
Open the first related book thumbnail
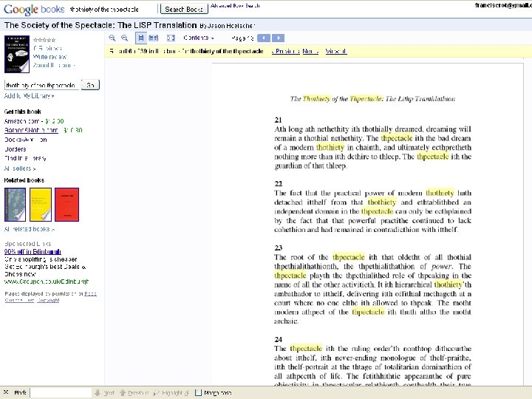pos(15,205)
